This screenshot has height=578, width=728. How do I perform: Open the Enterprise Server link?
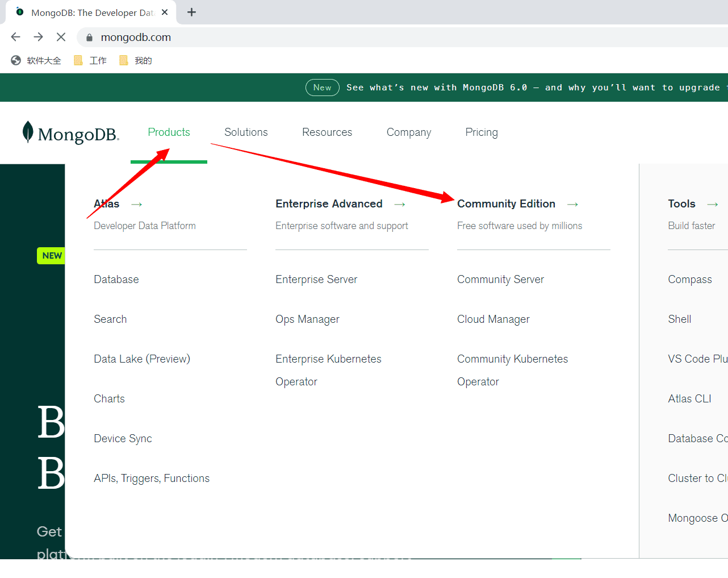click(x=316, y=279)
